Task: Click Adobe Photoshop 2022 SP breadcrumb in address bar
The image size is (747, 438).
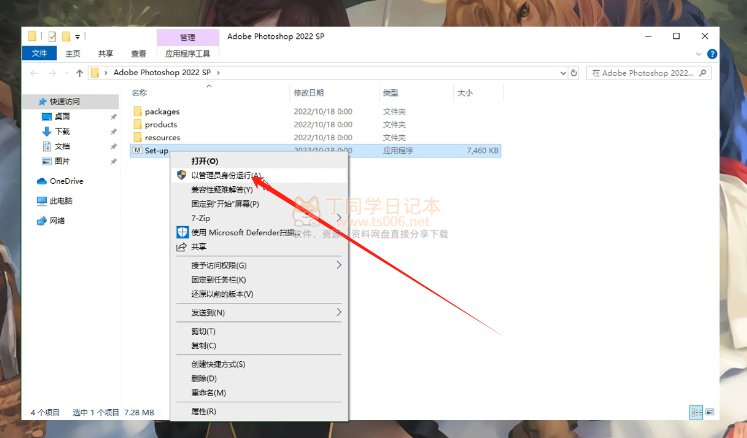Action: point(162,72)
